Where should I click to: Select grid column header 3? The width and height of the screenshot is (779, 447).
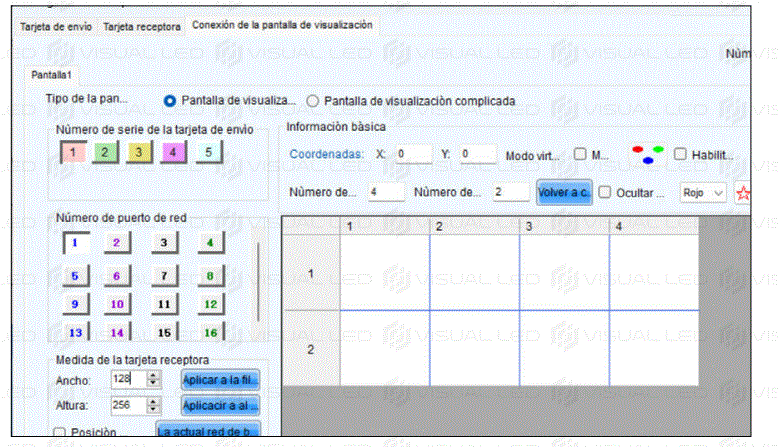tap(564, 226)
